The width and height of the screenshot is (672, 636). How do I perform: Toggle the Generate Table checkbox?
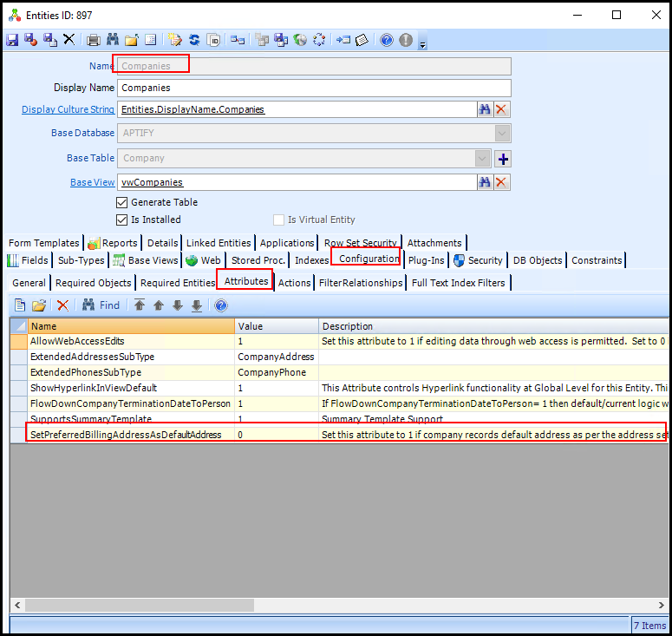click(x=122, y=202)
